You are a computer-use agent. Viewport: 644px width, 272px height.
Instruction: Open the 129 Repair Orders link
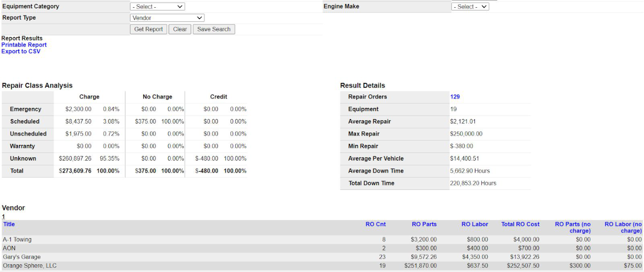(455, 97)
